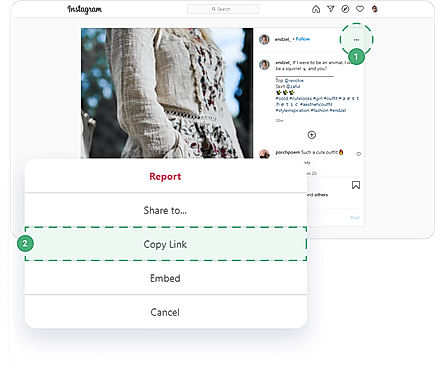
Task: Open direct messages paper plane icon
Action: click(331, 9)
